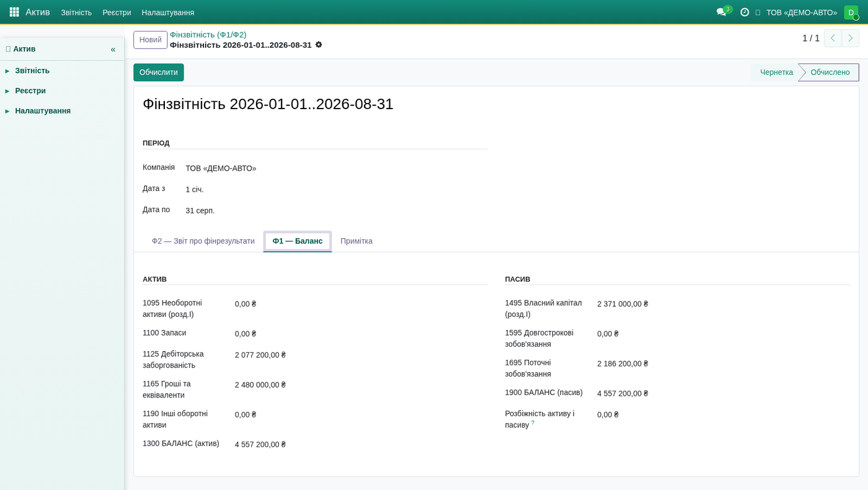Open the activities clock icon
Image resolution: width=868 pixels, height=490 pixels.
(x=745, y=12)
